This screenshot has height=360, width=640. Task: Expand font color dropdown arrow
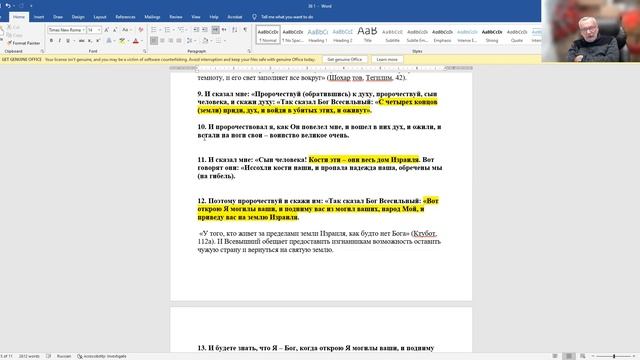(141, 41)
